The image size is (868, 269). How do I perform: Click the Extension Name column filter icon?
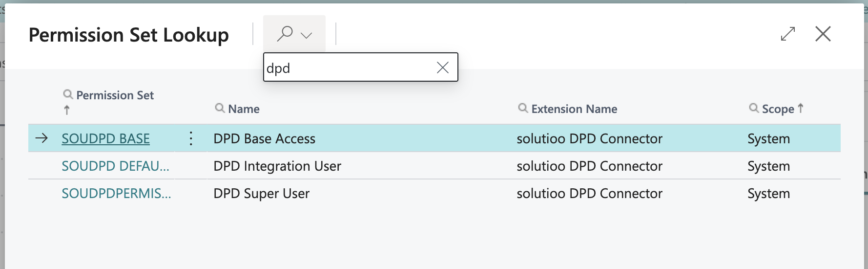523,108
